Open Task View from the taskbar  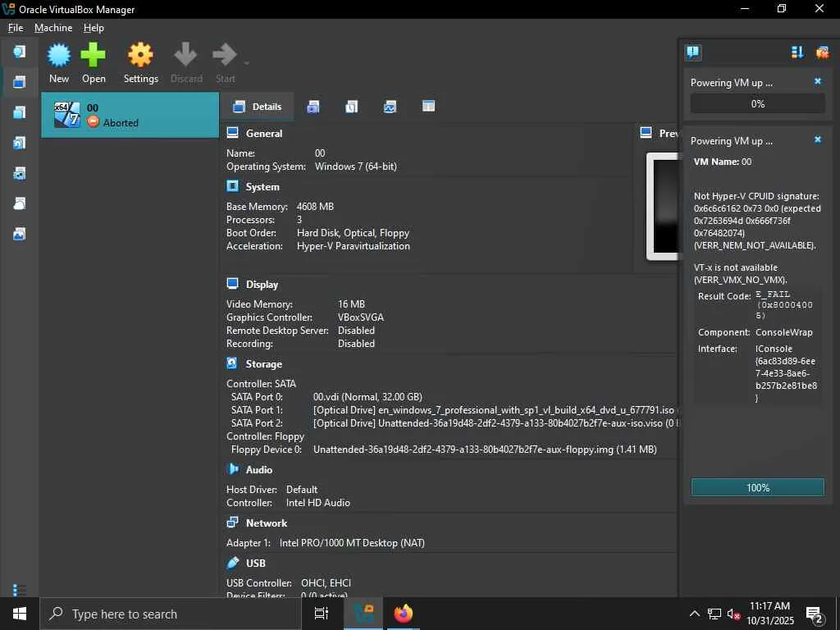coord(322,614)
